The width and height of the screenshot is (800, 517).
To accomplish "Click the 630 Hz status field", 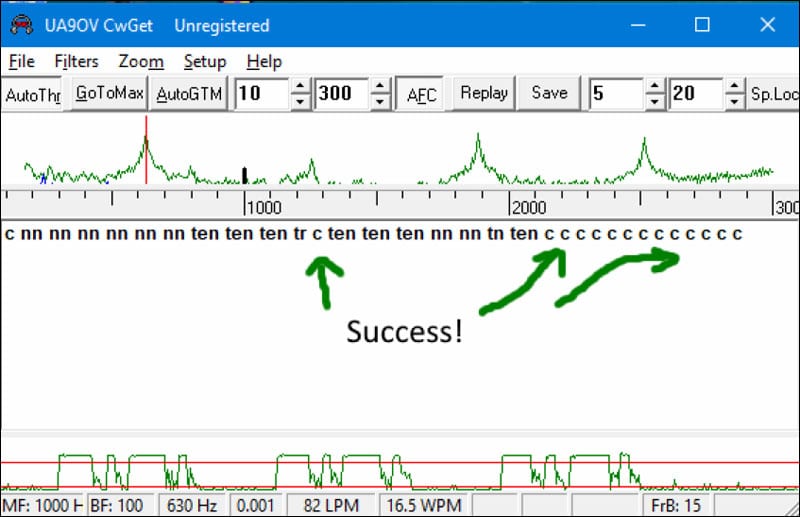I will [x=192, y=505].
